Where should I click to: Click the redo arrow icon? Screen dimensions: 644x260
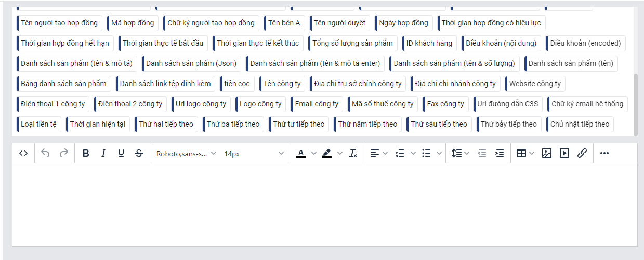63,153
